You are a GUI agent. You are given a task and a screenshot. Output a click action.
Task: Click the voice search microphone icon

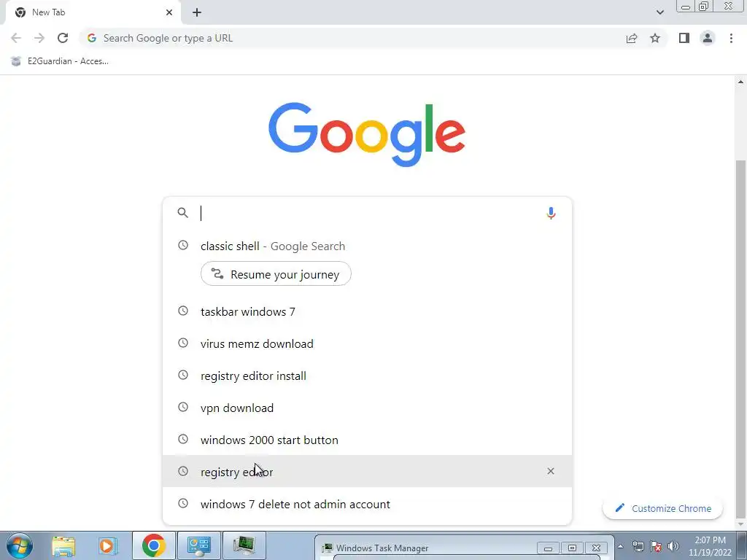point(551,213)
